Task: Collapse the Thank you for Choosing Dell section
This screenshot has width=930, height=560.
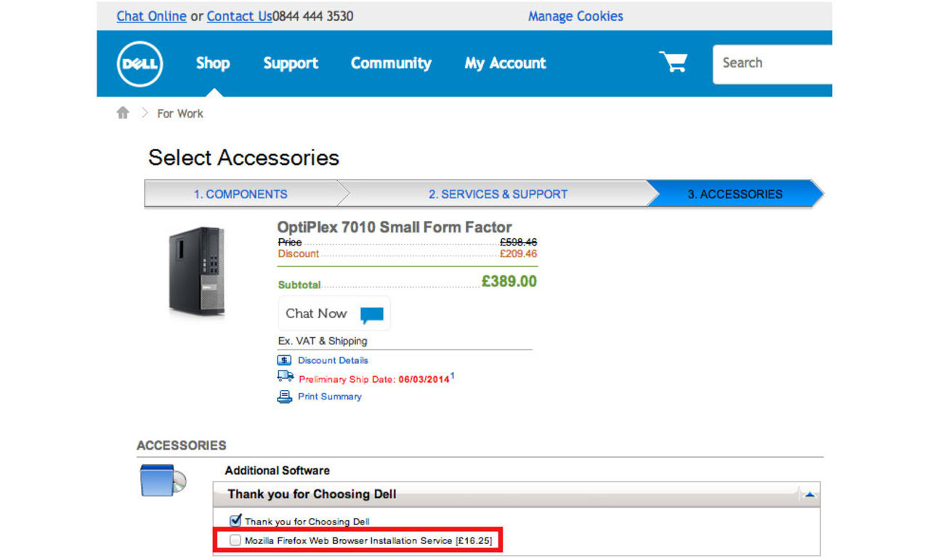Action: pyautogui.click(x=809, y=495)
